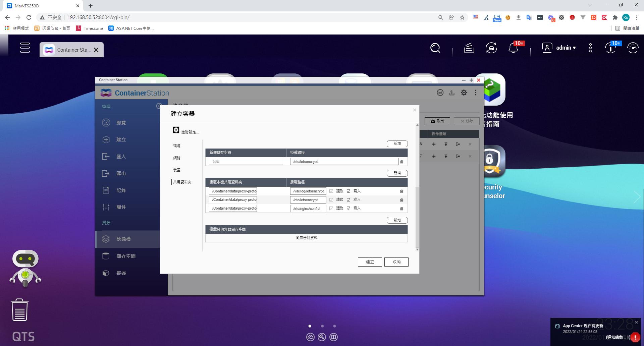Click the 建立 button to create container
Viewport: 644px width, 346px height.
(370, 262)
